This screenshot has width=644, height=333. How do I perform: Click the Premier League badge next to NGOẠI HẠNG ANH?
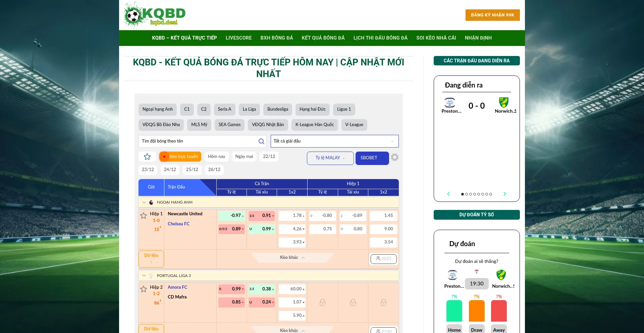[x=152, y=202]
